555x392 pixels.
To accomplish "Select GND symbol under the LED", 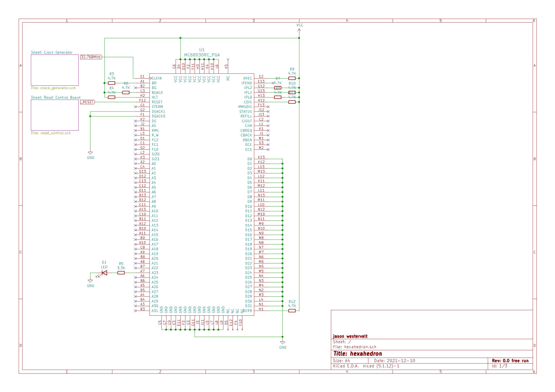I will tap(90, 281).
